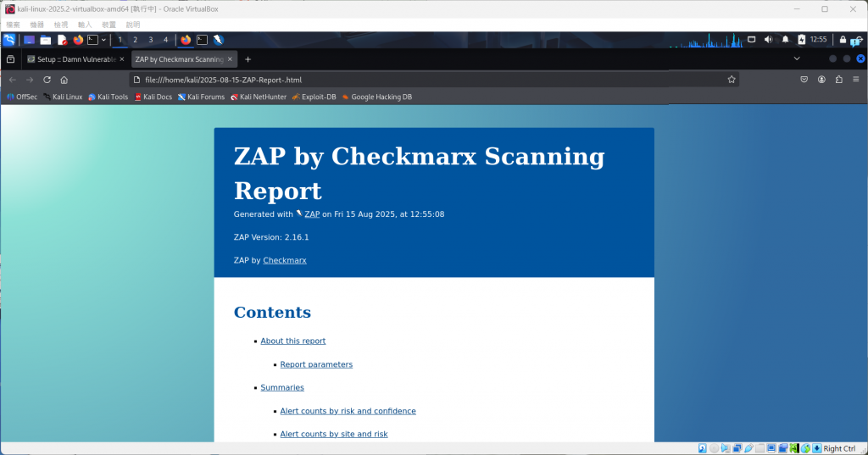Select the running ZAP taskbar item
This screenshot has height=455, width=868.
[x=218, y=40]
